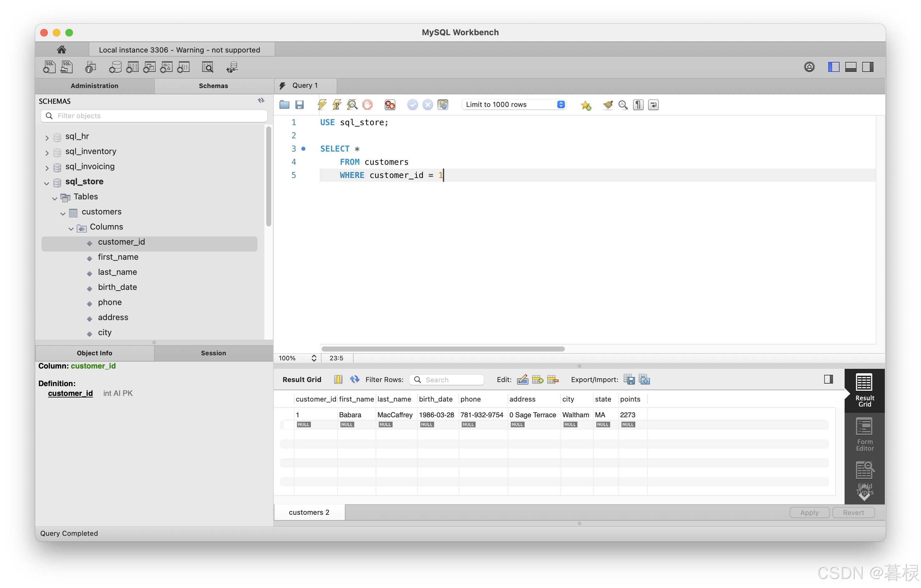Toggle the bottom output panel visibility
Image resolution: width=921 pixels, height=588 pixels.
pyautogui.click(x=850, y=67)
